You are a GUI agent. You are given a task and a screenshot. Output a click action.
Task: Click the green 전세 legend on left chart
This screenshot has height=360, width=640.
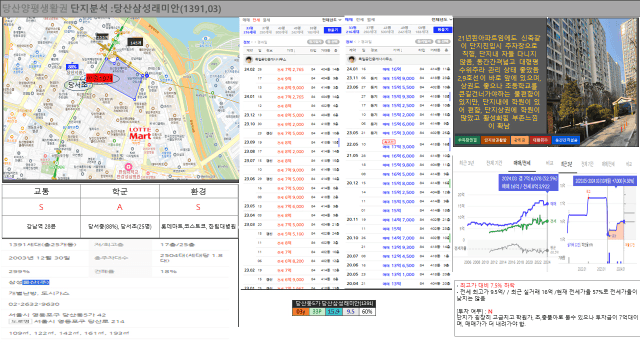tap(553, 221)
